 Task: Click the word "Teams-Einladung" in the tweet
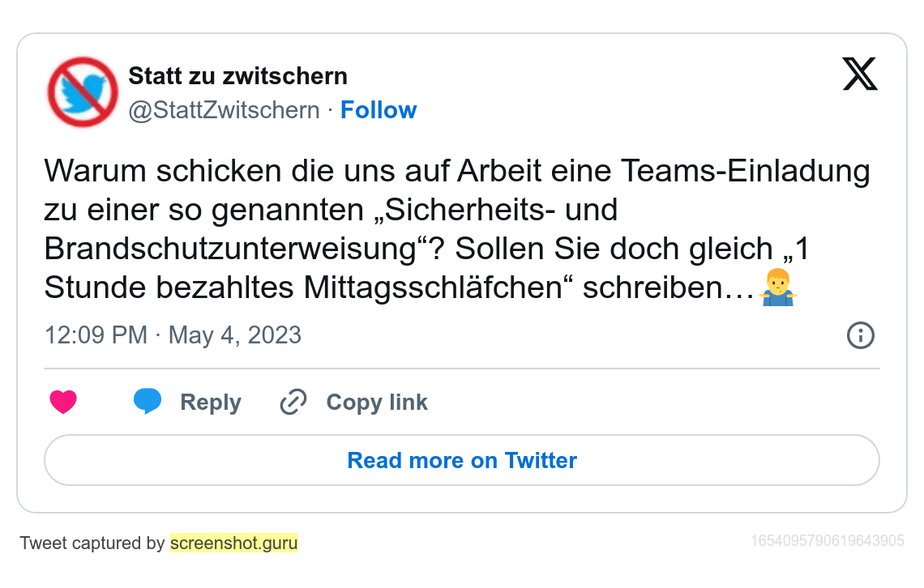746,172
